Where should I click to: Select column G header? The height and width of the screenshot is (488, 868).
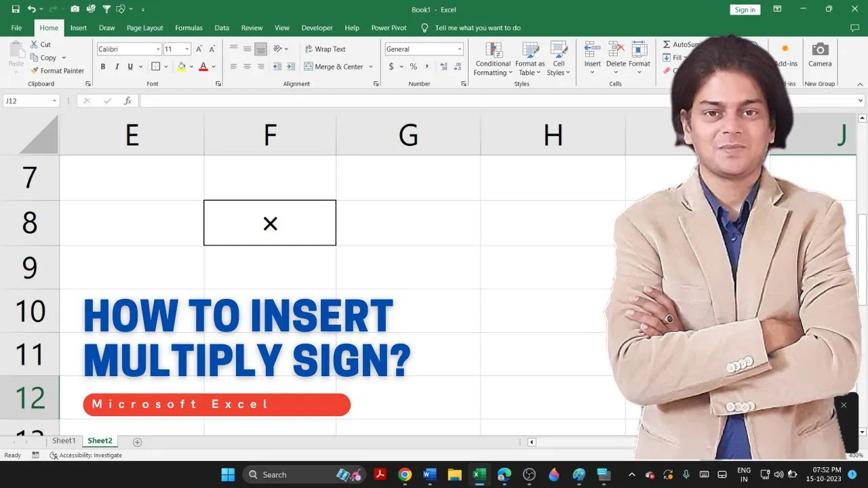408,136
